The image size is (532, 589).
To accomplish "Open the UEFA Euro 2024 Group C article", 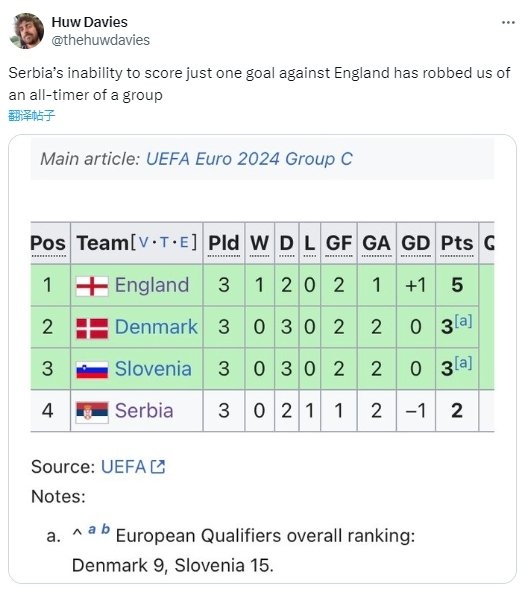I will pyautogui.click(x=249, y=159).
